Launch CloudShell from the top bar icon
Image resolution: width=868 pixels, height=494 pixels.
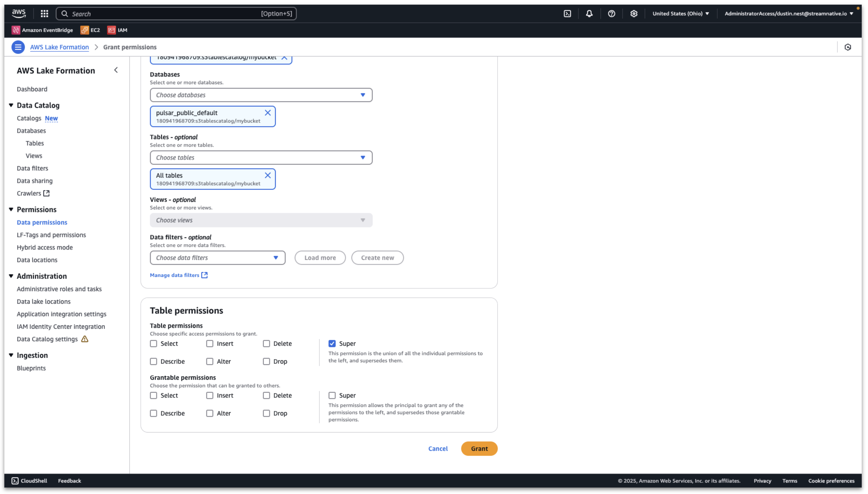(x=567, y=14)
